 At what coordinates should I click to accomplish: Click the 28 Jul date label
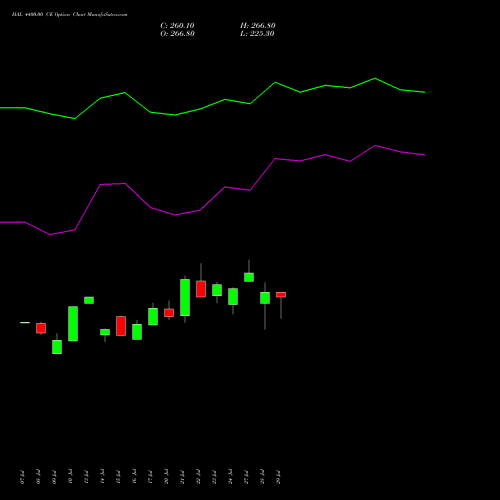[x=262, y=477]
